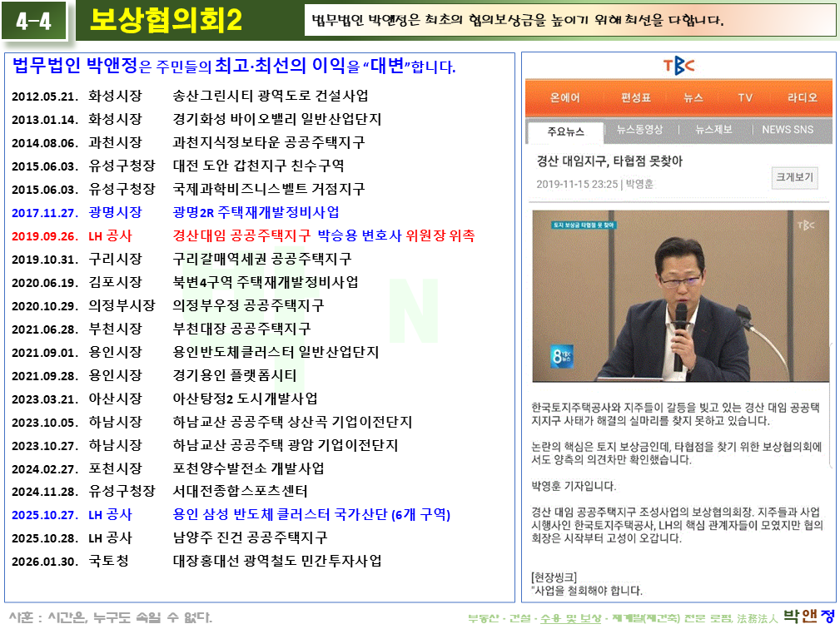The height and width of the screenshot is (629, 840).
Task: Open the news video thumbnail of speaker
Action: pos(680,296)
